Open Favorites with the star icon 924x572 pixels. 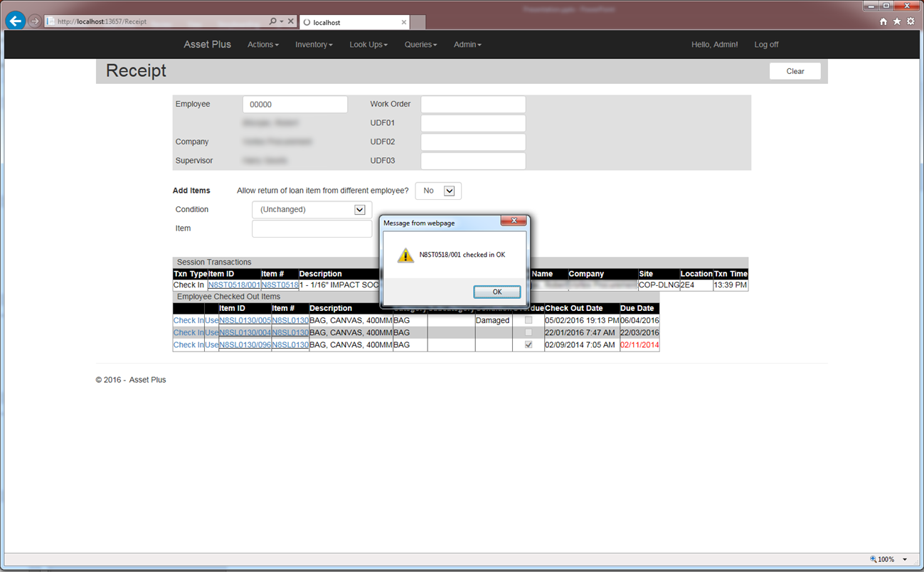click(x=897, y=21)
